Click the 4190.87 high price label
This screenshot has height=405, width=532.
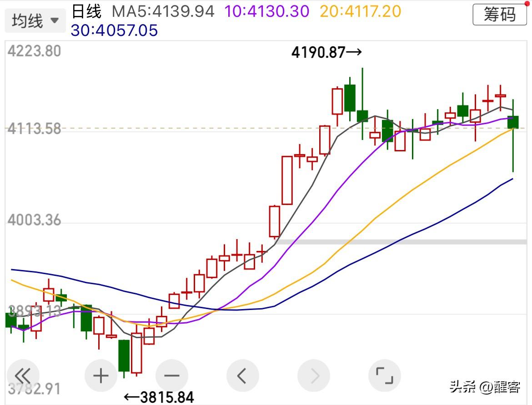[326, 52]
